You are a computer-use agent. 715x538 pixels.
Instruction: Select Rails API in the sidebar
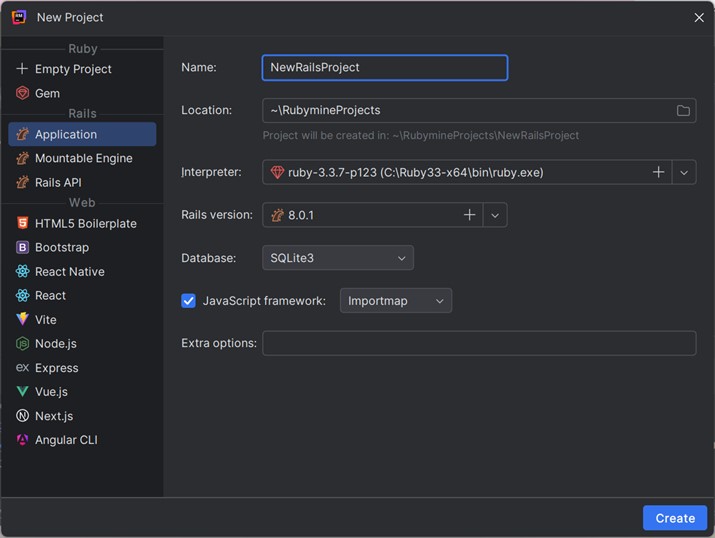[x=58, y=182]
